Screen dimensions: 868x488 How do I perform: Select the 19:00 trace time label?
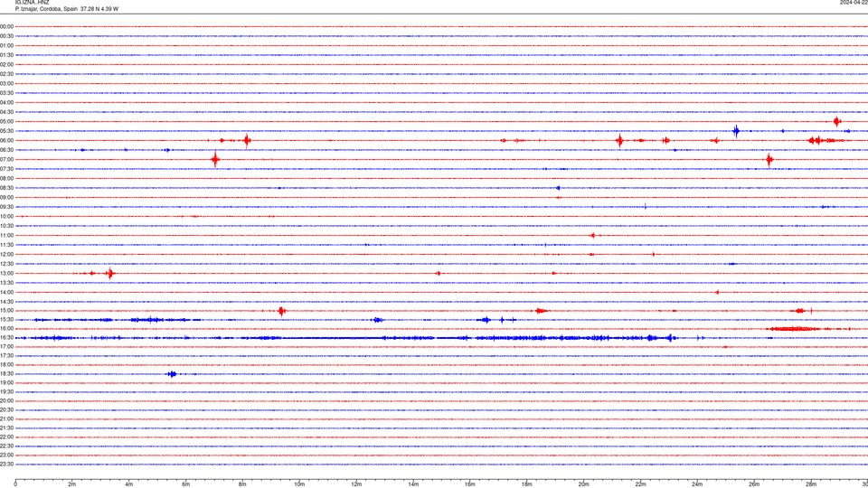point(6,383)
